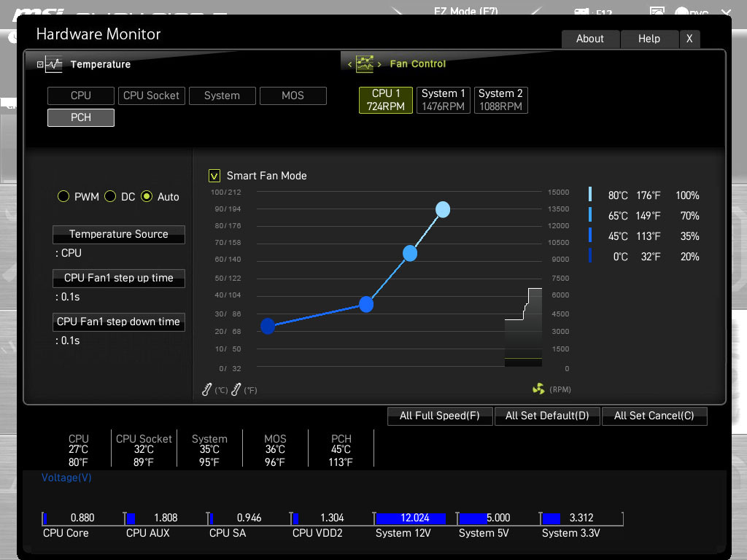Click the 0°C legend color bar

590,256
